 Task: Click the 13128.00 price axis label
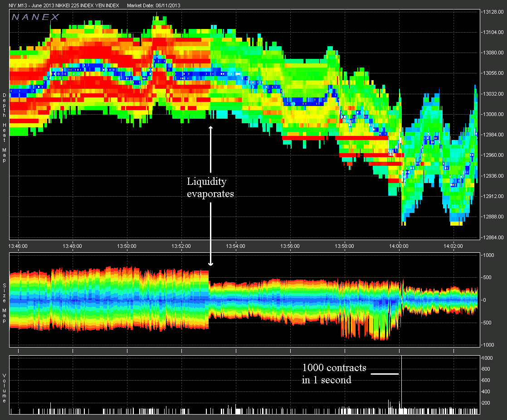coord(493,12)
